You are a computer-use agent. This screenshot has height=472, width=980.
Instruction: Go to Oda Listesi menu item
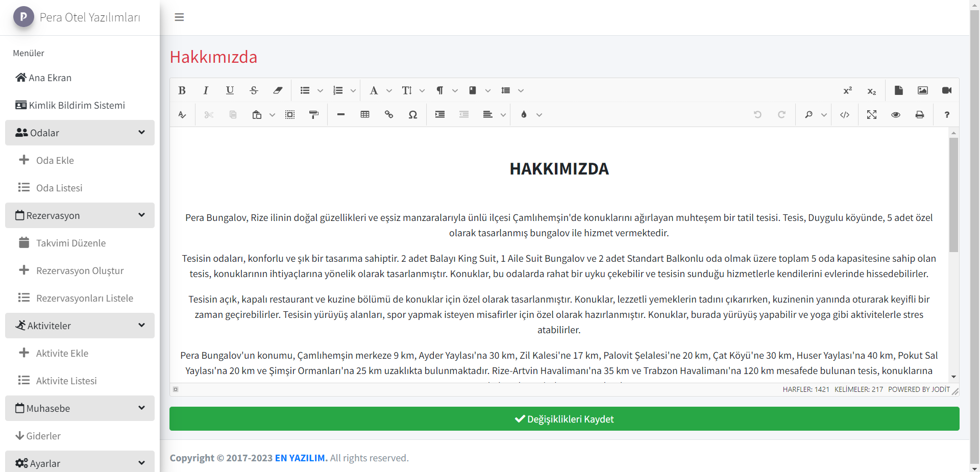coord(59,188)
